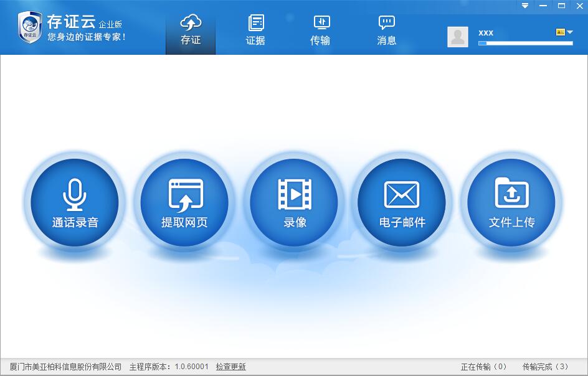This screenshot has height=376, width=588.
Task: Open the 消息 messages tab
Action: pos(387,31)
